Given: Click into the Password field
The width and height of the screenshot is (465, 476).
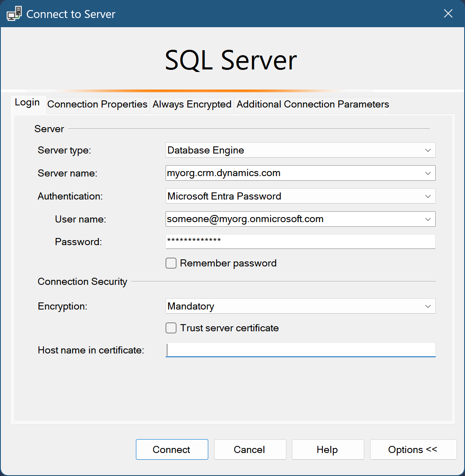Looking at the screenshot, I should [300, 241].
